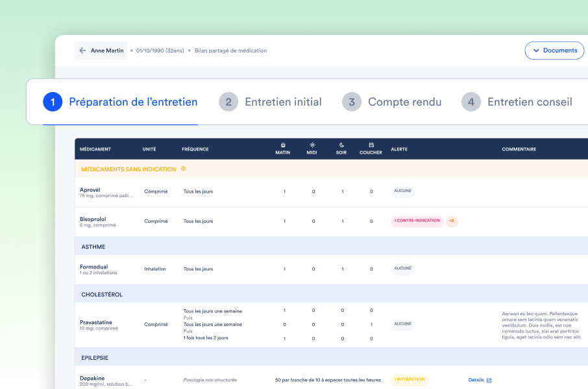Click the Matin sunrise icon in header
Viewport: 588px width, 389px height.
[283, 145]
